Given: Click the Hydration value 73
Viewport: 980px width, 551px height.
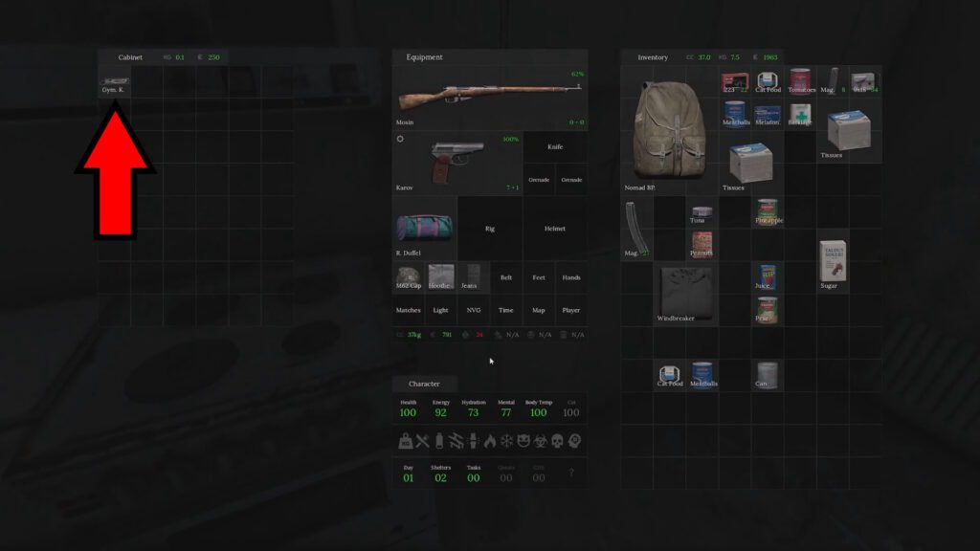Looking at the screenshot, I should 473,412.
